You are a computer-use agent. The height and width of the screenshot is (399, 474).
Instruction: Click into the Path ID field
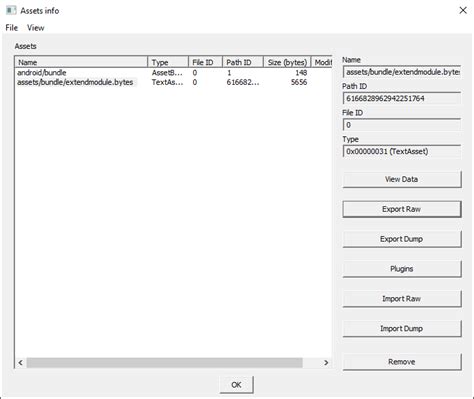click(x=402, y=98)
